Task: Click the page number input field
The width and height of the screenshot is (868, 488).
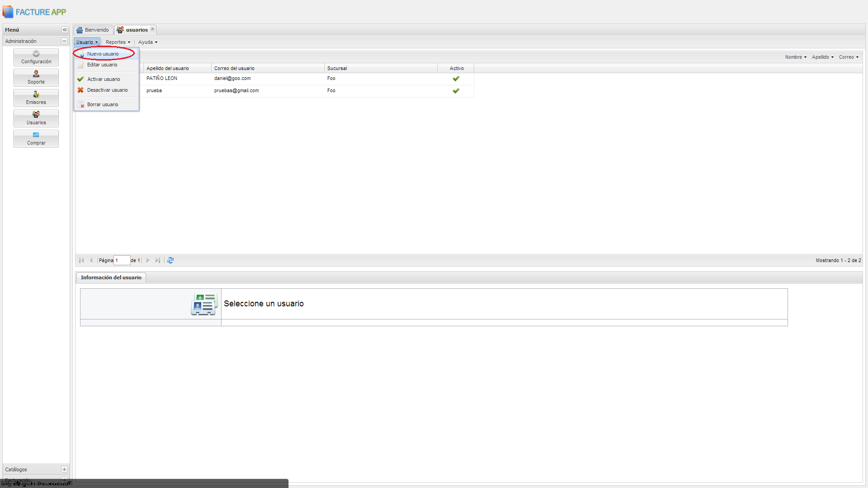Action: point(122,260)
